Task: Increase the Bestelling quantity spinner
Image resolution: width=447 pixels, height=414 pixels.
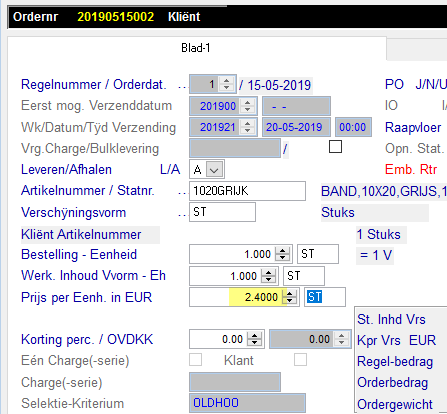Action: click(x=283, y=251)
